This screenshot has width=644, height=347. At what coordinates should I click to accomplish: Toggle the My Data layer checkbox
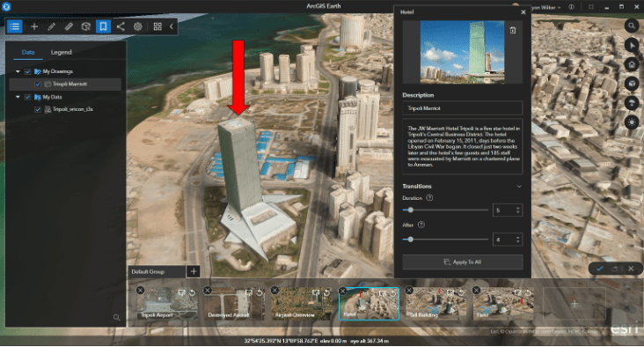pos(27,98)
